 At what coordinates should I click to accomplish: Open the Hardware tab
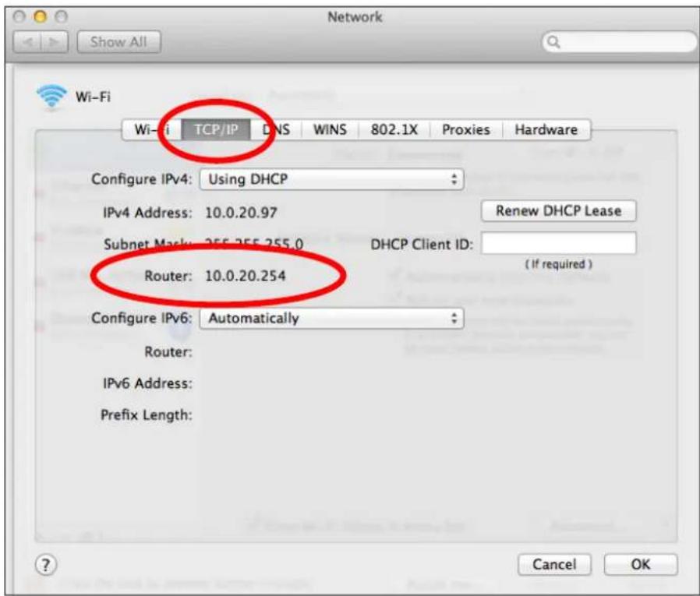coord(546,130)
